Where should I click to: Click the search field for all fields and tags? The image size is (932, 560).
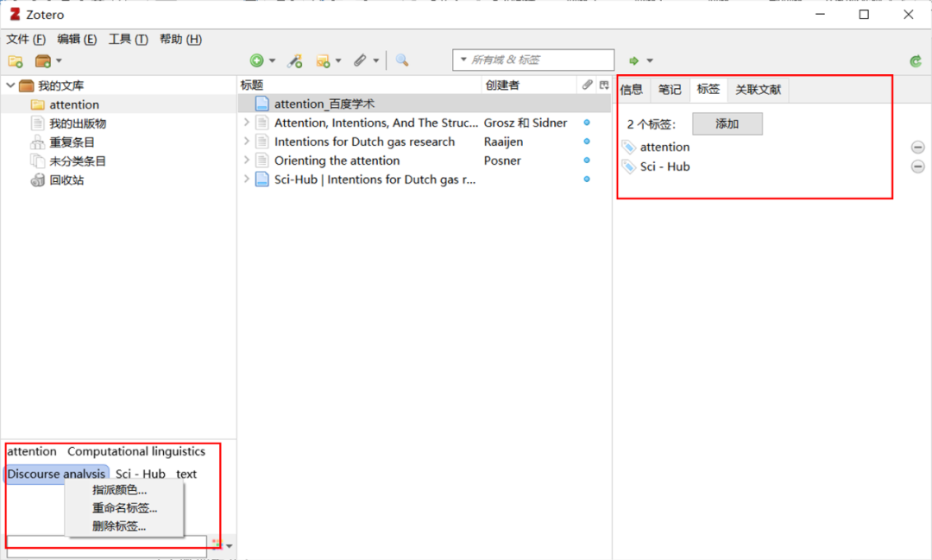[x=533, y=60]
